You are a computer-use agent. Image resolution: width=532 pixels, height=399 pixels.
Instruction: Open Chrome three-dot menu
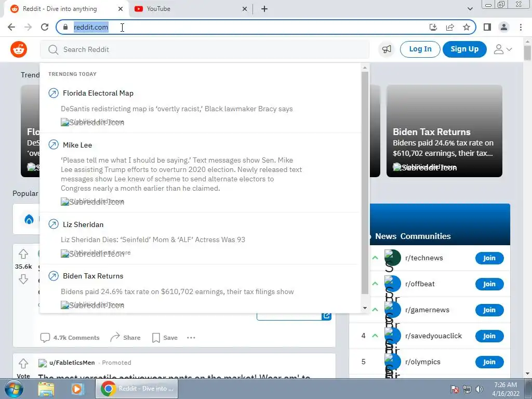click(x=521, y=27)
